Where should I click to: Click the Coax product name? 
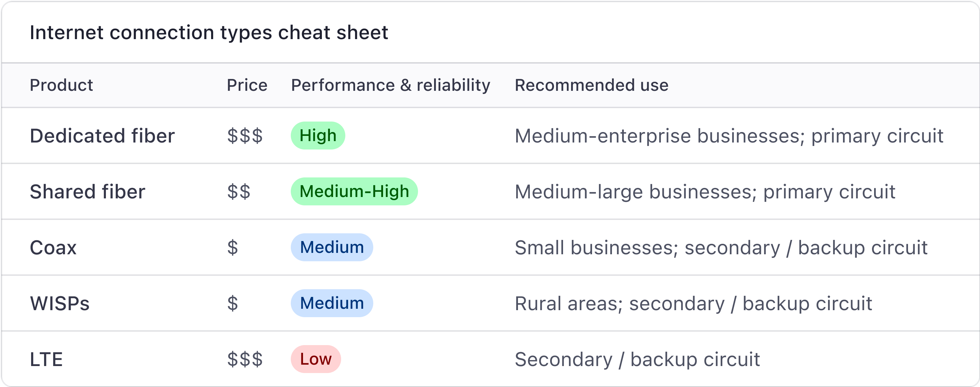coord(53,248)
